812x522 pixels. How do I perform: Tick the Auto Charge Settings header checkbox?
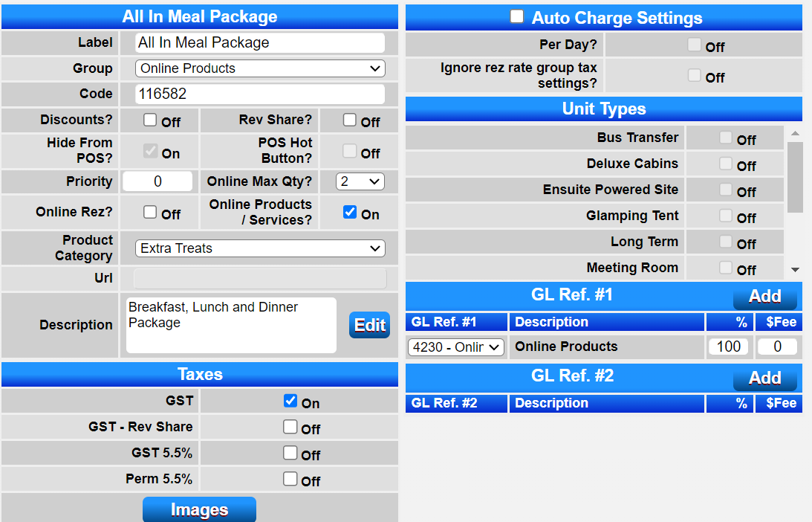[x=517, y=16]
